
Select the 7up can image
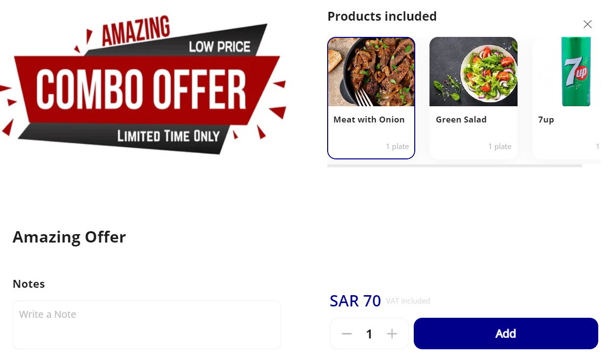tap(576, 72)
